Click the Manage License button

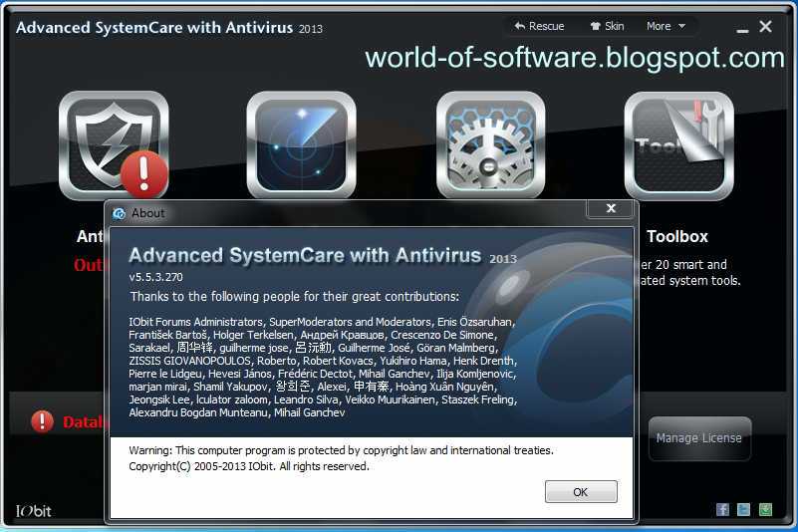click(x=699, y=438)
